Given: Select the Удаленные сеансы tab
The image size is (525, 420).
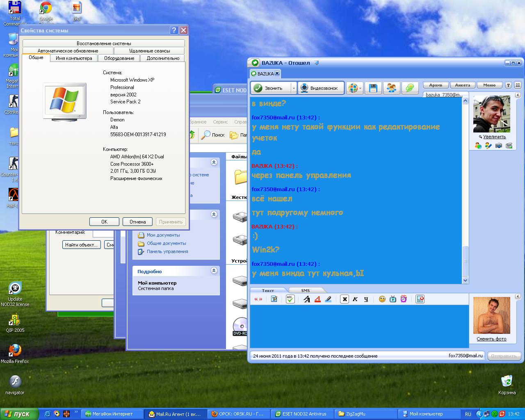Looking at the screenshot, I should 150,51.
